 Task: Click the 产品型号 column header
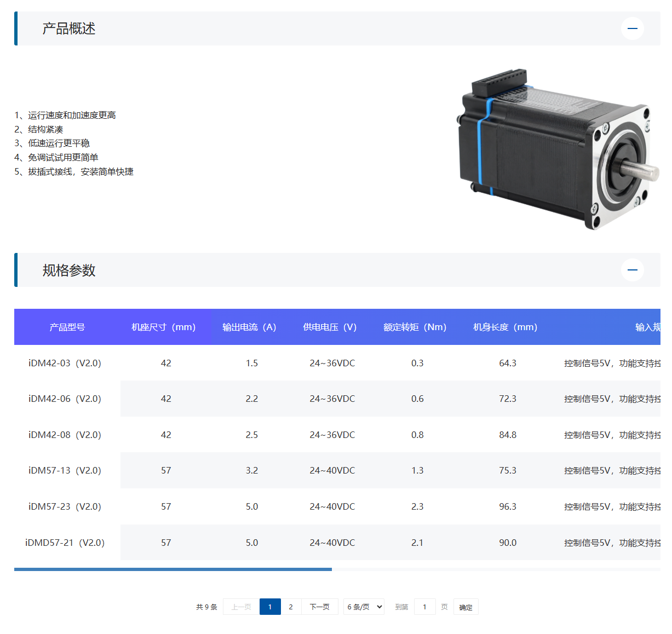(67, 327)
